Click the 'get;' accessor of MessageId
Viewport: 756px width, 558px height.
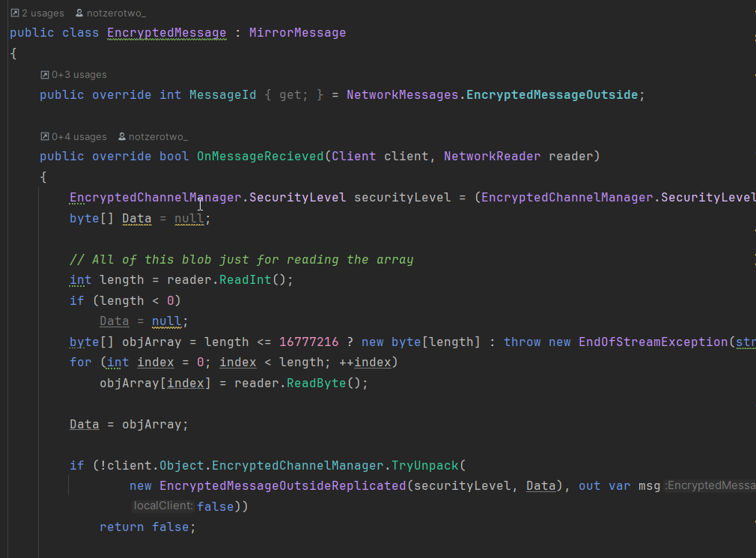pyautogui.click(x=293, y=94)
